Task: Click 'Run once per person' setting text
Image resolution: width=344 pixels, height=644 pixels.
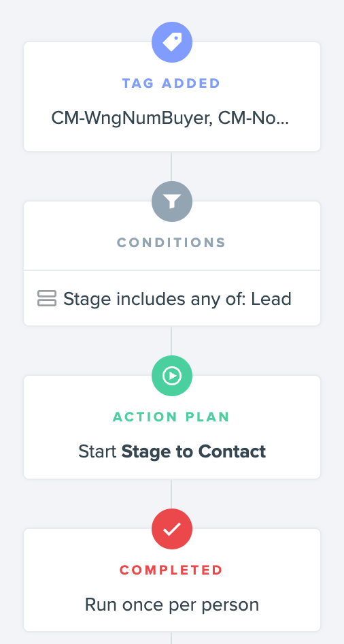Action: click(172, 605)
